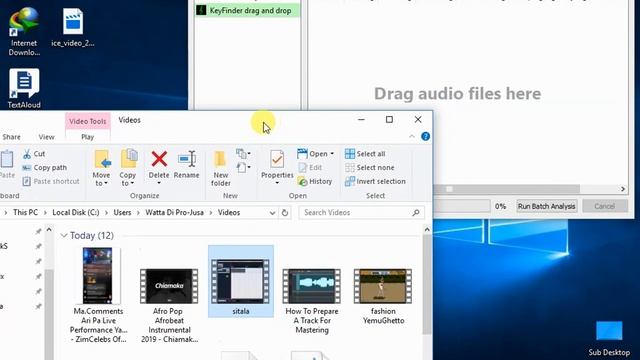Open the TextAloud desktop shortcut
Viewport: 640px width, 360px height.
pyautogui.click(x=24, y=89)
